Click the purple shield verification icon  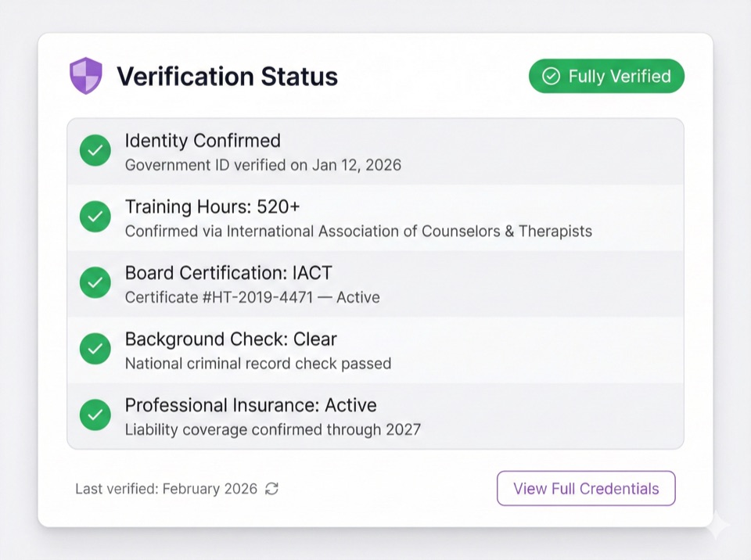[86, 75]
